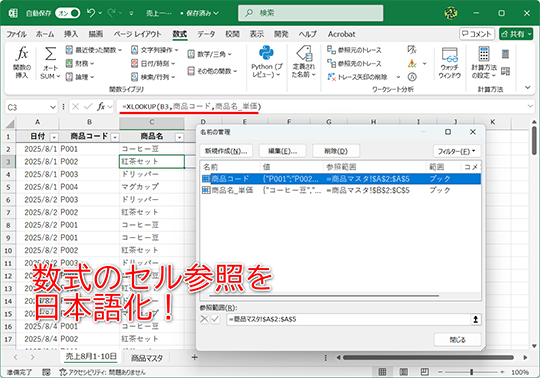The width and height of the screenshot is (540, 378).
Task: Open the ホーム ribbon tab
Action: click(45, 34)
